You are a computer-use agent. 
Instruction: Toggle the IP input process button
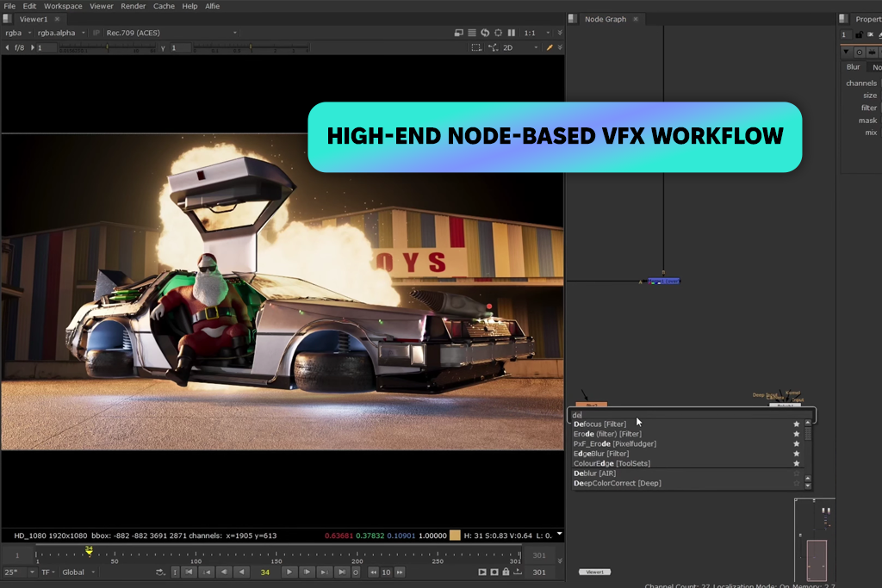pos(96,33)
